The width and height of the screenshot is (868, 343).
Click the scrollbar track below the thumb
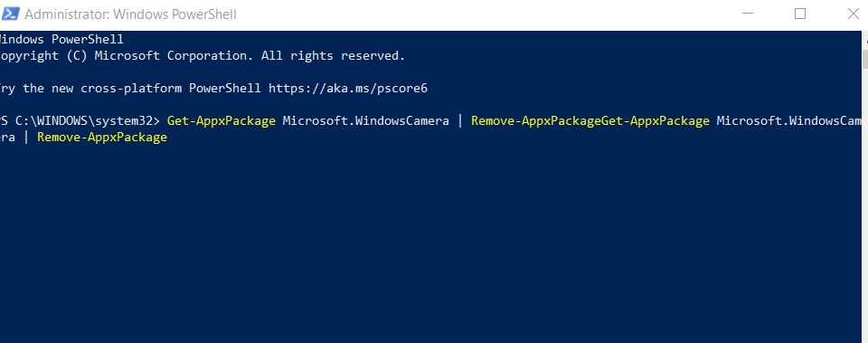864,205
